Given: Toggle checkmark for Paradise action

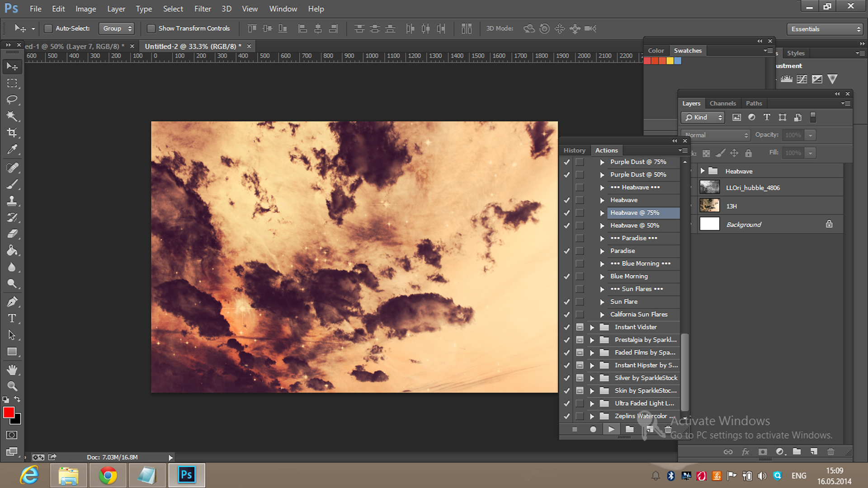Looking at the screenshot, I should click(566, 251).
